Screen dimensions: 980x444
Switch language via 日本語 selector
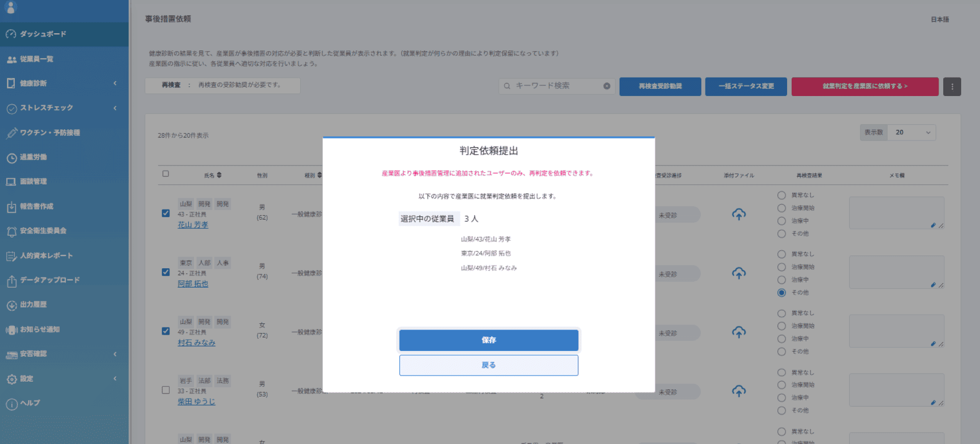(x=939, y=19)
